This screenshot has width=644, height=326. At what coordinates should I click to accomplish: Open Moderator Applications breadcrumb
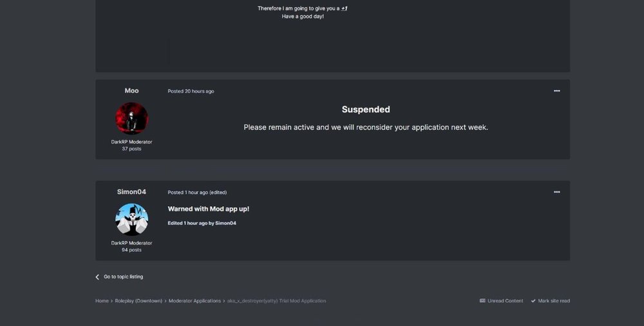[x=194, y=301]
